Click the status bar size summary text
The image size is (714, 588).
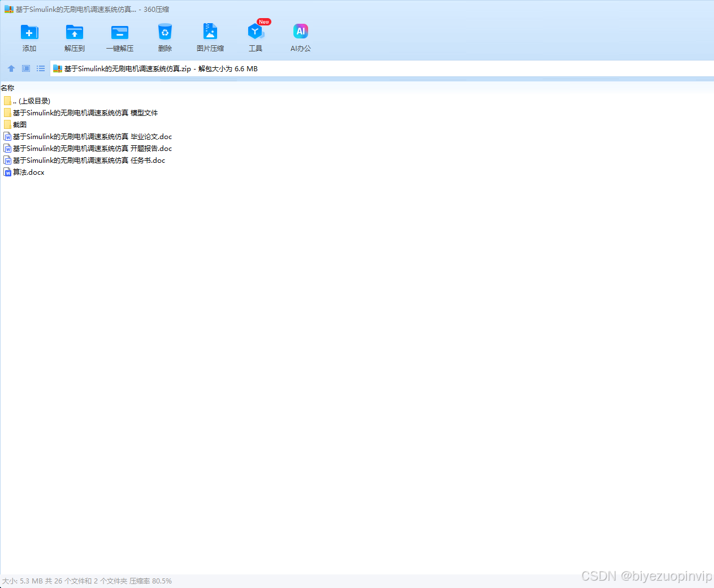pos(87,581)
